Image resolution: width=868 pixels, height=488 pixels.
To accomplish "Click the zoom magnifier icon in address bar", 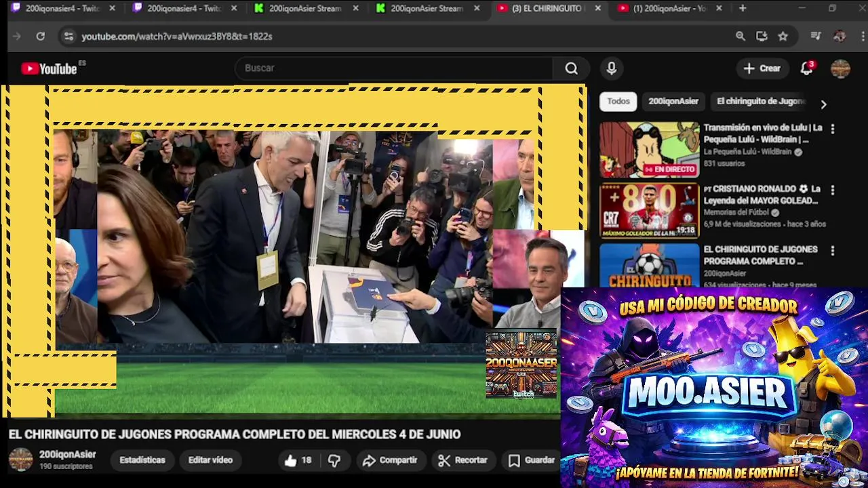I will tap(741, 37).
